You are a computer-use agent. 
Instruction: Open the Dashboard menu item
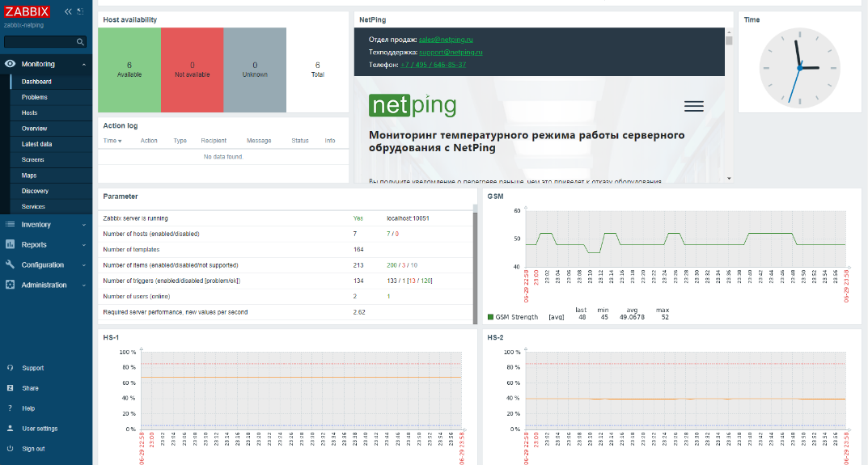[36, 82]
